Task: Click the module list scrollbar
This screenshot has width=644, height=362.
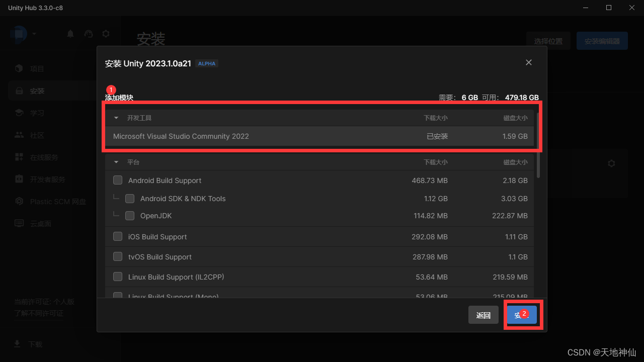Action: 538,145
